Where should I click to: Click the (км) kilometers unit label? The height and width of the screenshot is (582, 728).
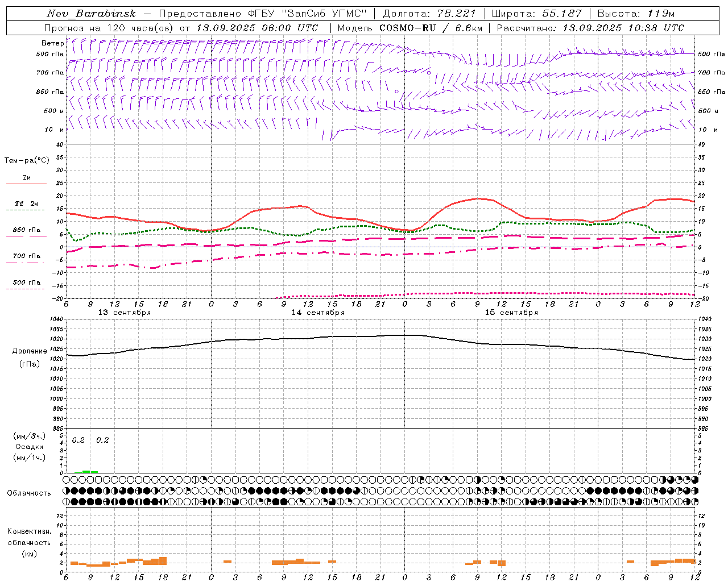pos(29,554)
